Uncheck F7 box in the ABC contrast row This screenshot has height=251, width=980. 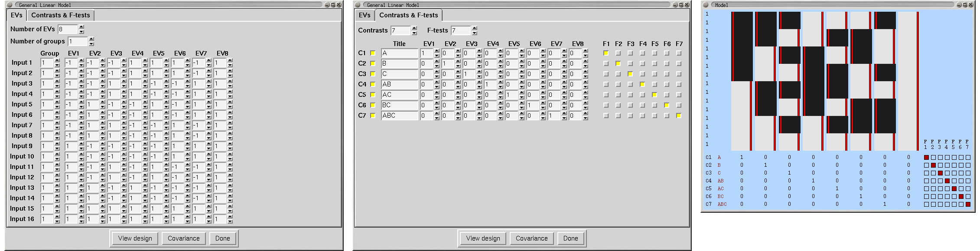pyautogui.click(x=679, y=116)
